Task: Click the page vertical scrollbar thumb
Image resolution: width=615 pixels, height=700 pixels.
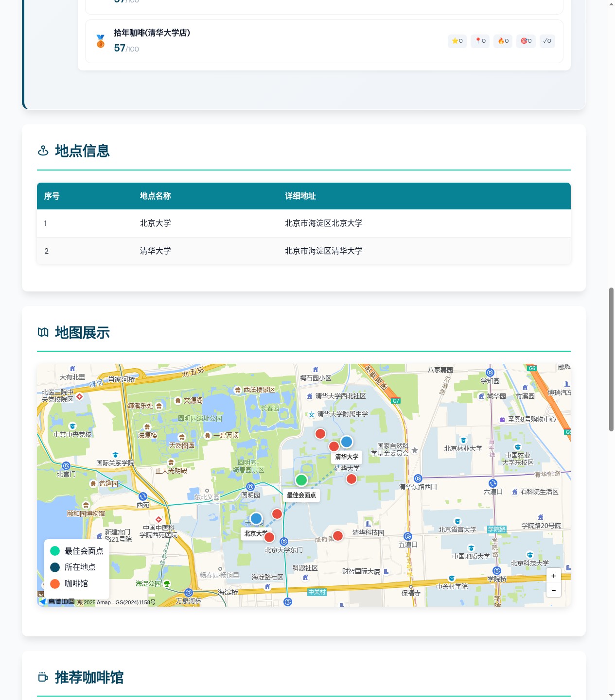Action: coord(611,359)
